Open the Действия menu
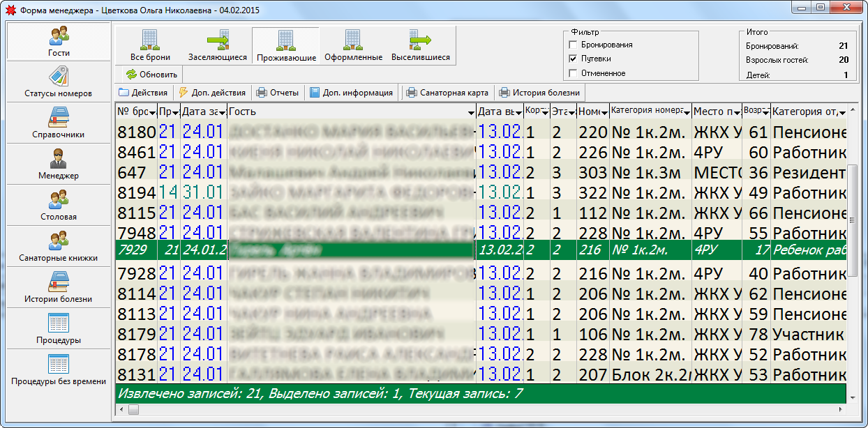 (143, 92)
